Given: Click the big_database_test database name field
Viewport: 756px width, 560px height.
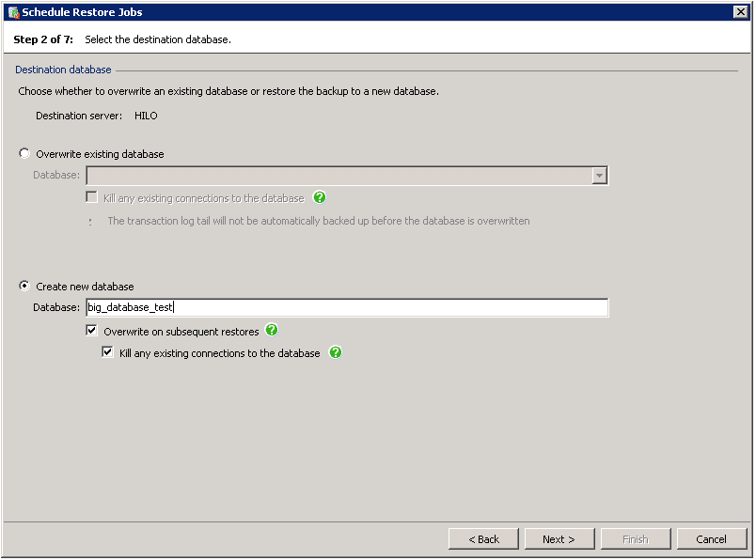Looking at the screenshot, I should coord(347,307).
